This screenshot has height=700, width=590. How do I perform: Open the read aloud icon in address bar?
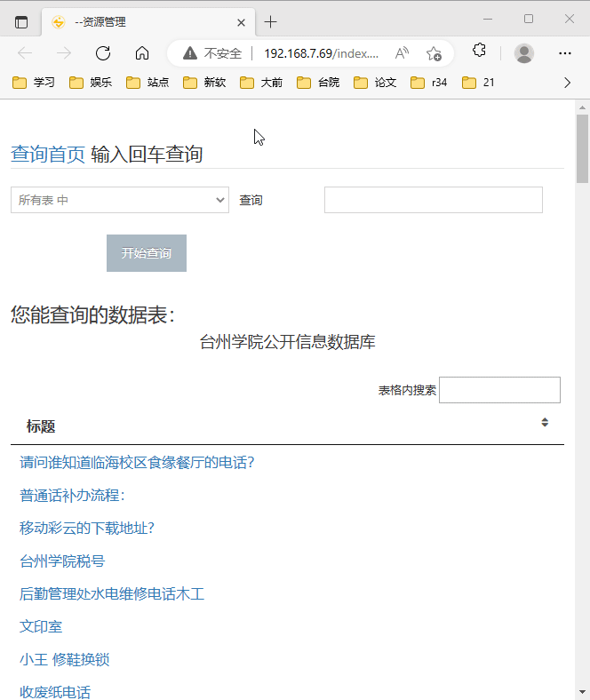(x=402, y=53)
